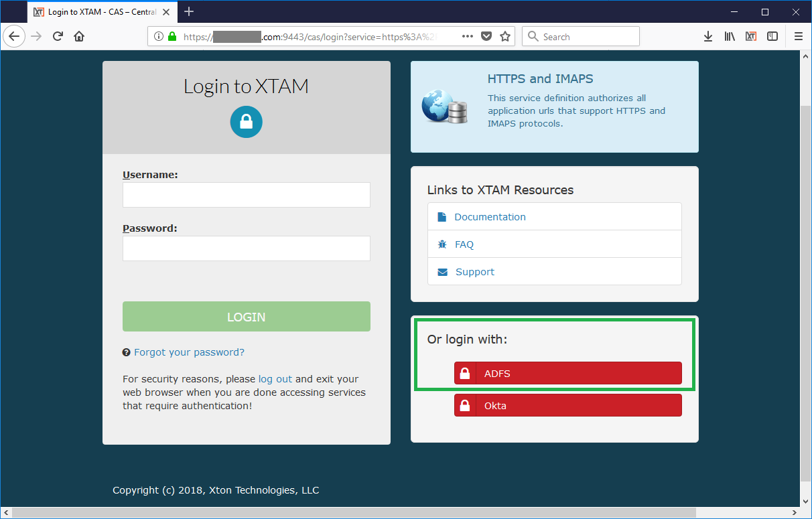Open the browser hamburger menu
The width and height of the screenshot is (812, 519).
[799, 36]
